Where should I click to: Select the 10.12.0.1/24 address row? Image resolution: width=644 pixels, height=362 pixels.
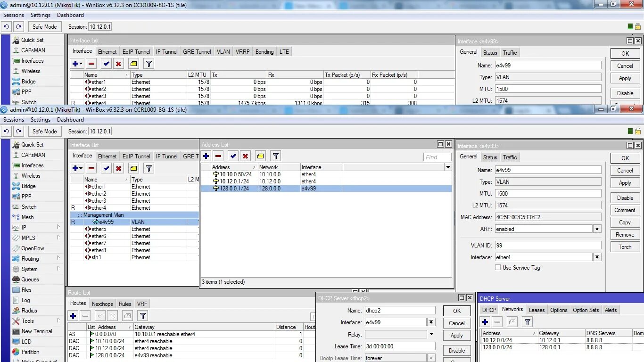[x=326, y=181]
